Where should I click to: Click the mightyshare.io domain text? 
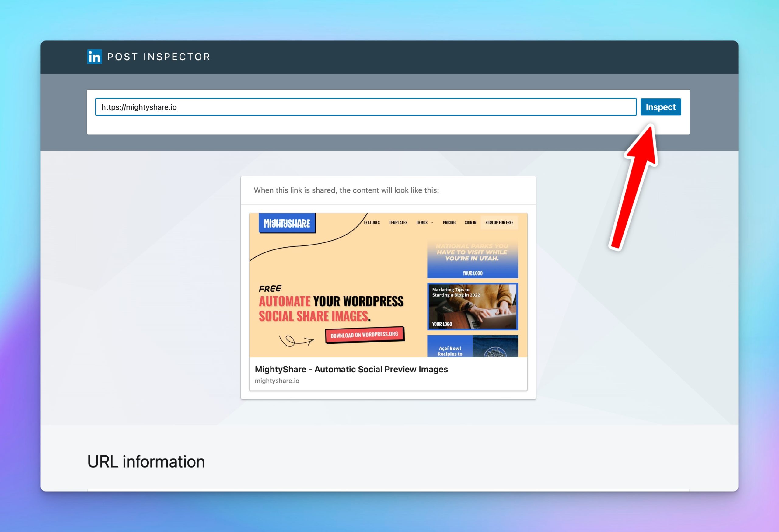pos(277,381)
